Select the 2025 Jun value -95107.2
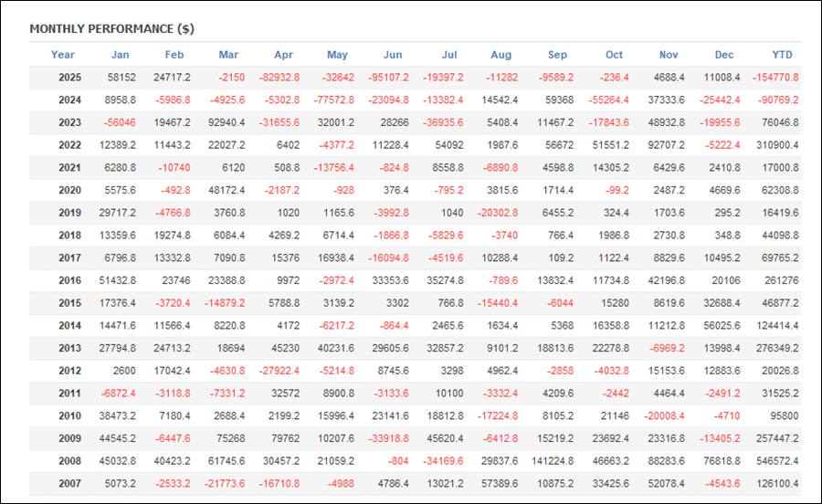 (385, 78)
